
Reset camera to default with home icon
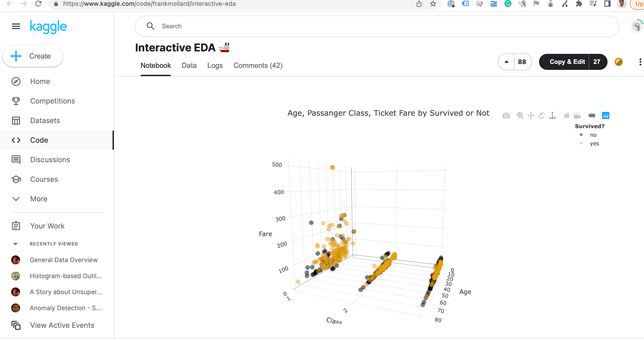[x=566, y=115]
